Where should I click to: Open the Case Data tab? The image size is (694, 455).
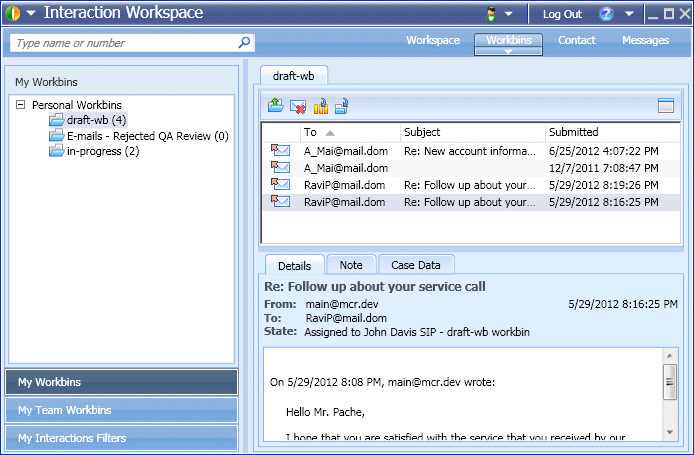(416, 265)
